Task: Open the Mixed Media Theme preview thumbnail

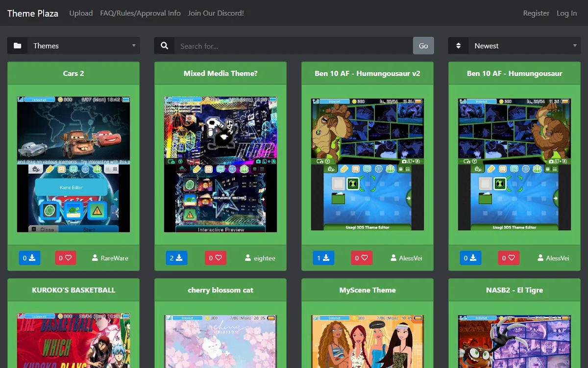Action: (220, 164)
